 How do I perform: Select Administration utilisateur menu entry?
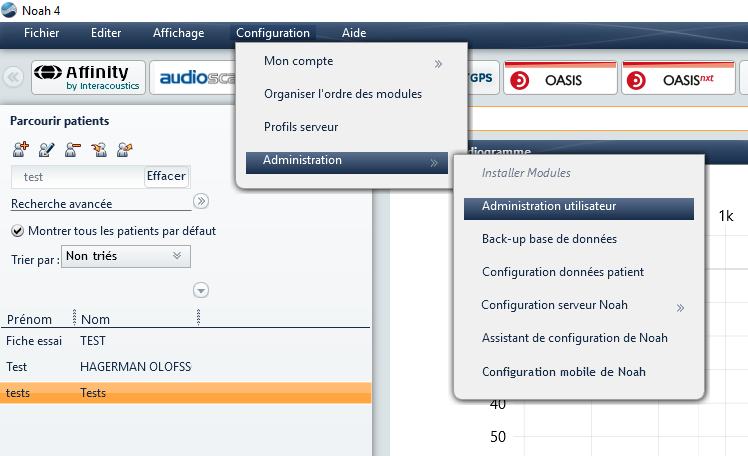click(x=578, y=207)
